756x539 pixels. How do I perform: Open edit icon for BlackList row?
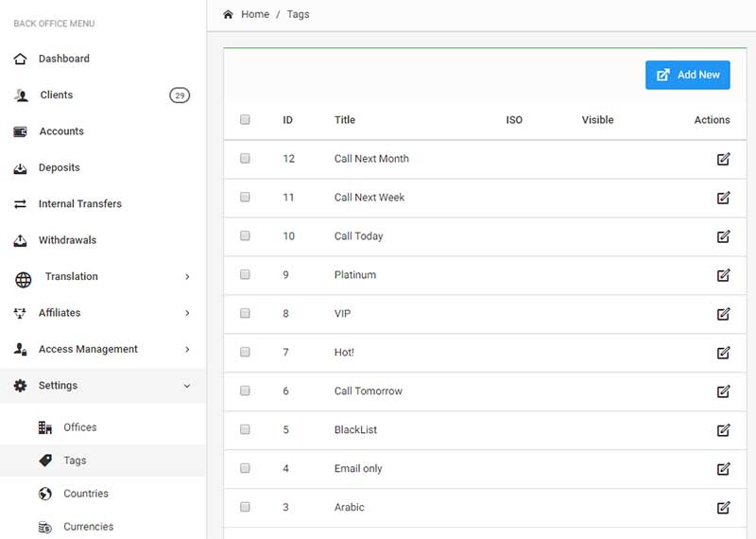coord(723,430)
